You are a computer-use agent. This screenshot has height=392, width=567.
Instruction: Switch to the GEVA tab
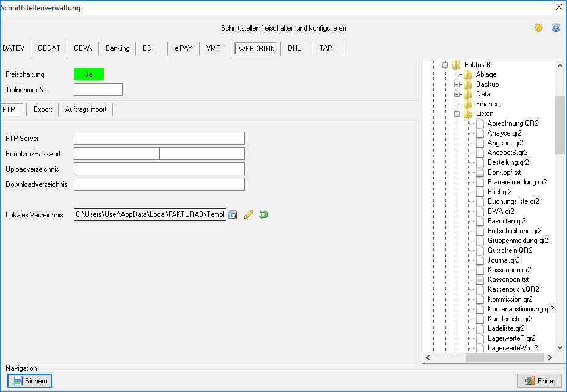[83, 48]
